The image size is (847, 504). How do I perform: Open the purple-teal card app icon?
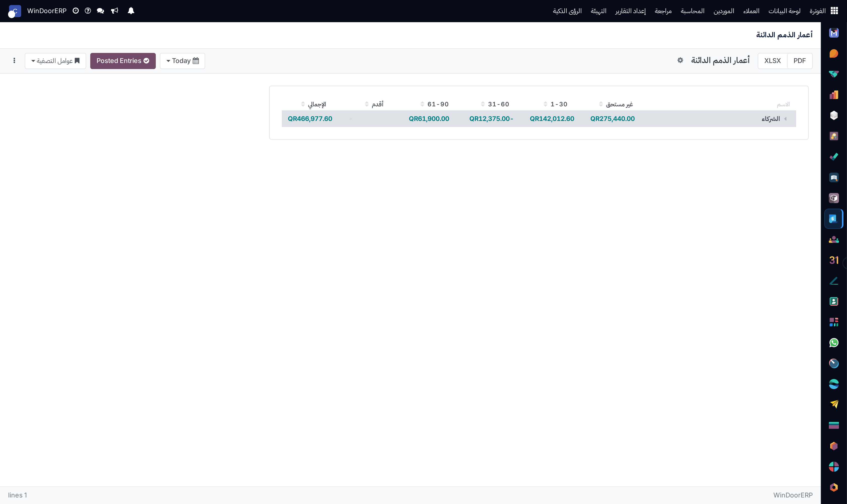[834, 425]
